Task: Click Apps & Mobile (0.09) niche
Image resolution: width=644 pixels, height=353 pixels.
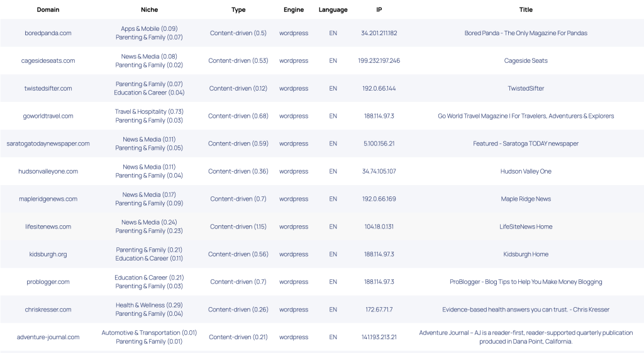Action: point(149,29)
